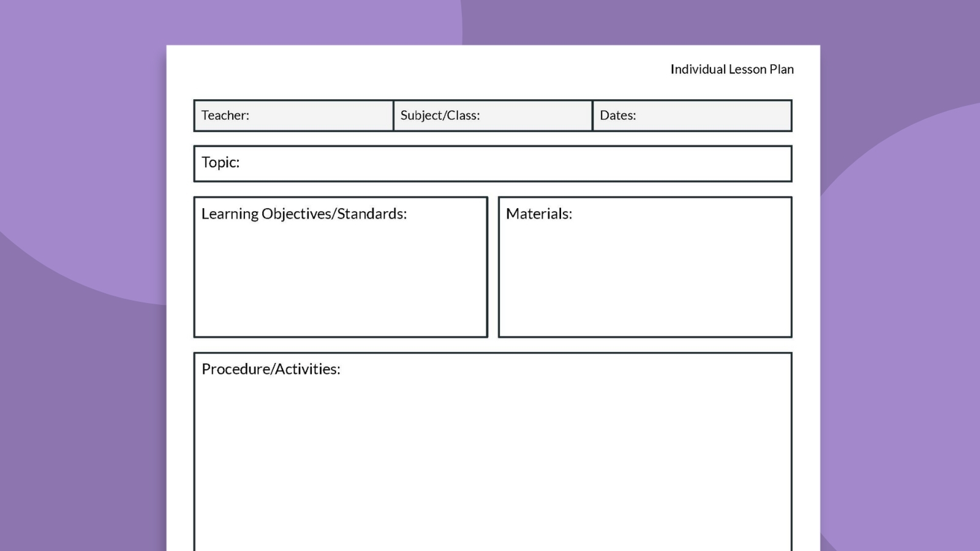This screenshot has width=980, height=551.
Task: Click the "Teacher:" label text
Action: pyautogui.click(x=225, y=115)
